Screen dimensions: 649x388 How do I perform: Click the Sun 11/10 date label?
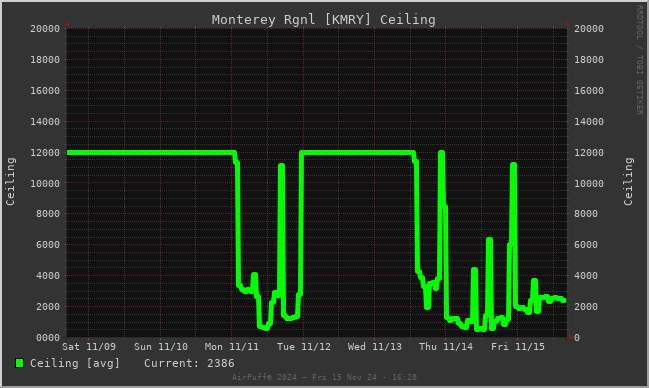point(161,347)
